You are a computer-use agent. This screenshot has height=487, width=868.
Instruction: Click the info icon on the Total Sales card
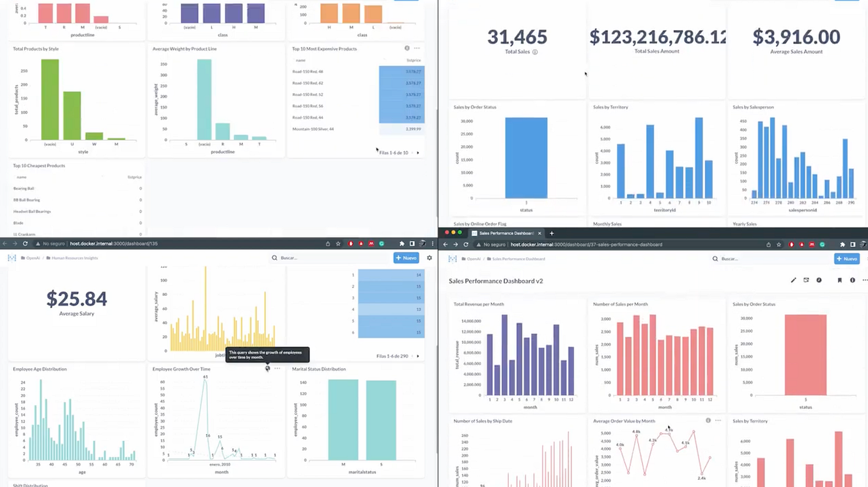pyautogui.click(x=535, y=52)
